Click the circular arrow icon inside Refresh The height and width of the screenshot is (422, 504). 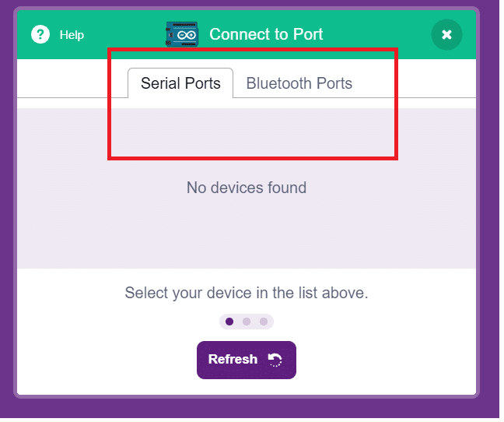coord(275,360)
